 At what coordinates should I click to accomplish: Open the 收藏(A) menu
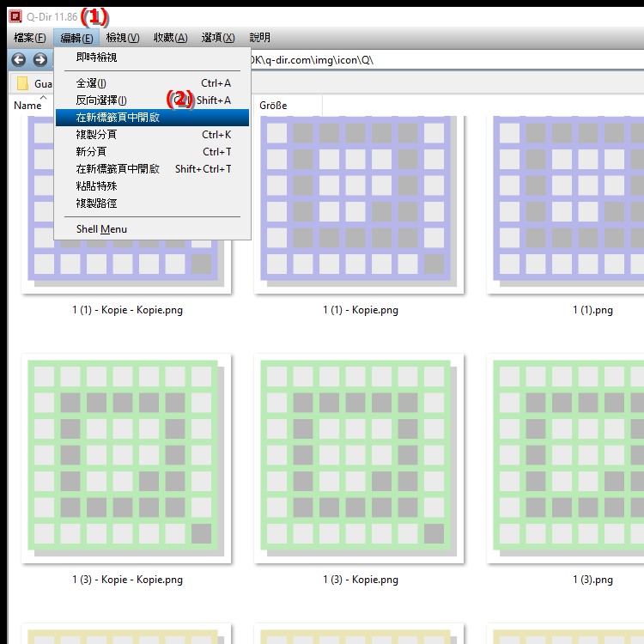coord(171,38)
